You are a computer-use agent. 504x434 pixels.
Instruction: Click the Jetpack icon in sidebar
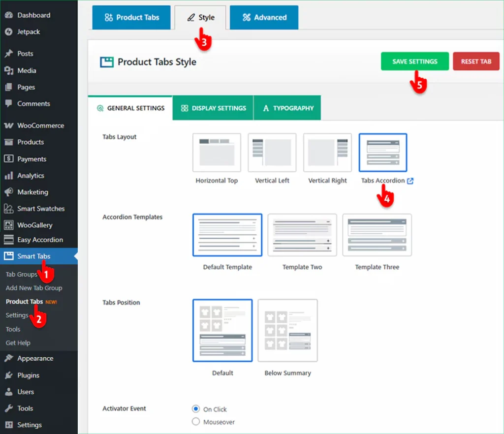9,31
